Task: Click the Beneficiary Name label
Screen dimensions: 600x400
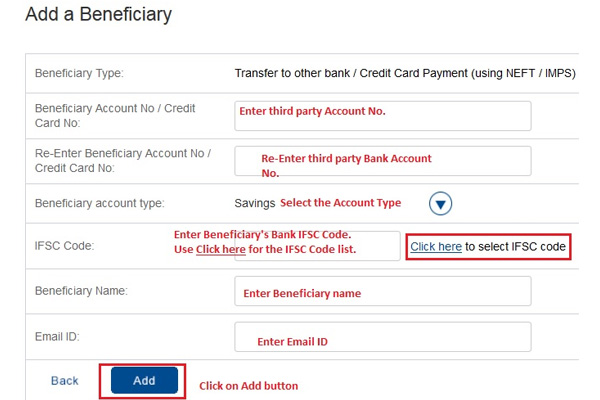Action: point(81,291)
